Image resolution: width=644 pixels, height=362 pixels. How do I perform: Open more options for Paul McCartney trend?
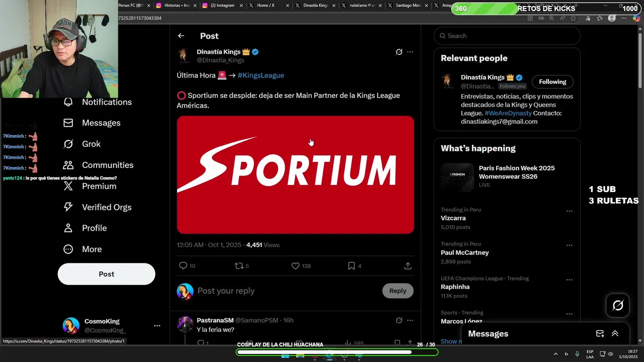pyautogui.click(x=570, y=245)
